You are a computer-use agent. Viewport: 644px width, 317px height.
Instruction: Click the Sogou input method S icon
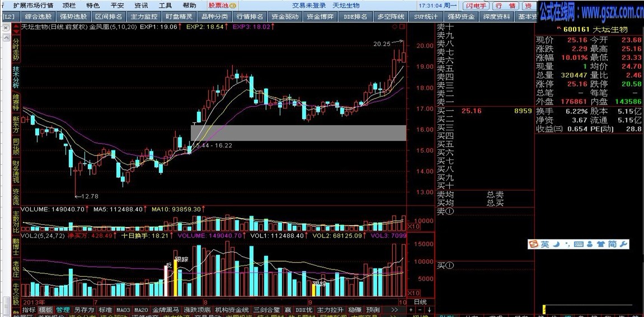tap(533, 244)
